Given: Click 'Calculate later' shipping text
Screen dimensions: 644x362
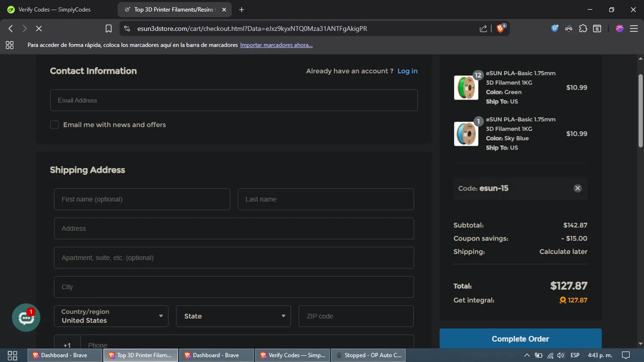Looking at the screenshot, I should (563, 252).
